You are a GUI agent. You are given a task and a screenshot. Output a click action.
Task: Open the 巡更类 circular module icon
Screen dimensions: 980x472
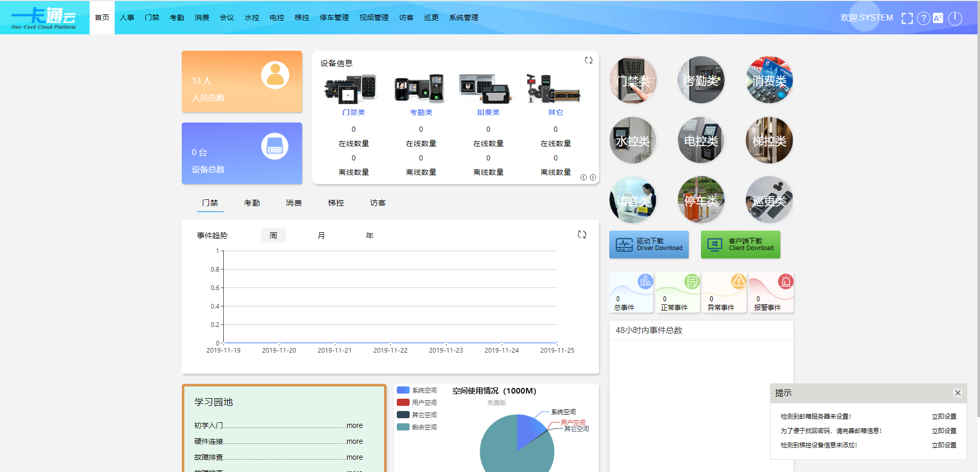point(769,200)
